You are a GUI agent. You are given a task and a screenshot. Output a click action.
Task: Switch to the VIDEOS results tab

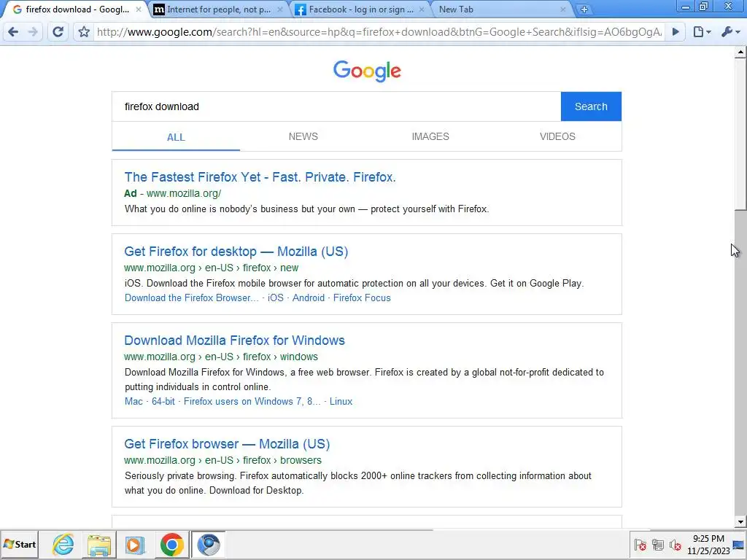tap(557, 136)
